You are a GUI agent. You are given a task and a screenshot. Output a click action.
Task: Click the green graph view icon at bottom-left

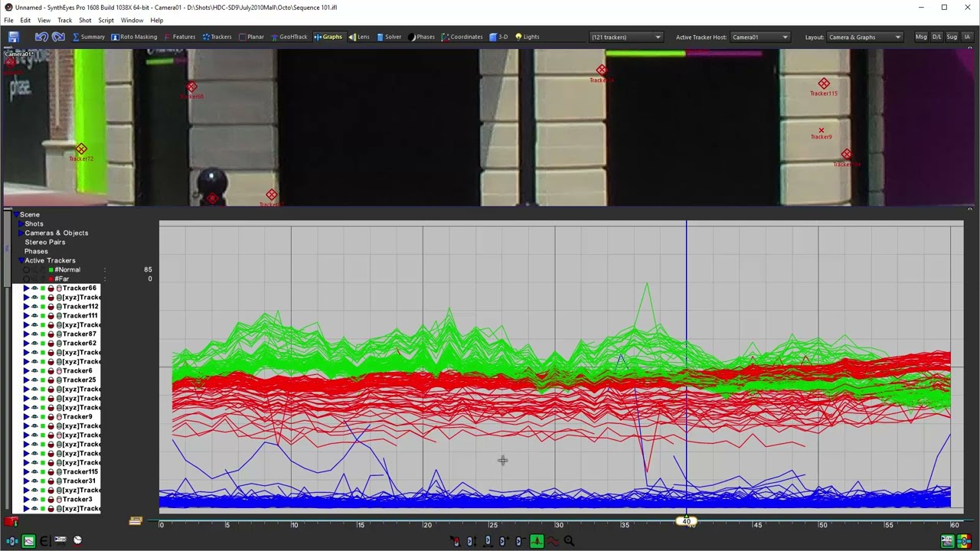(x=28, y=541)
